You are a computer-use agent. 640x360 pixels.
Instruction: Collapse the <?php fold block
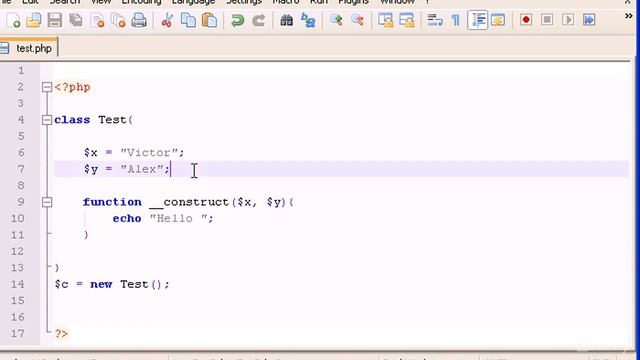tap(47, 87)
